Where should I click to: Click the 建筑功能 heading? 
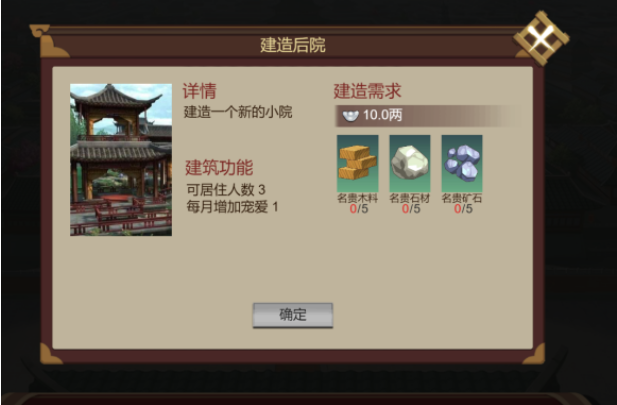[219, 168]
